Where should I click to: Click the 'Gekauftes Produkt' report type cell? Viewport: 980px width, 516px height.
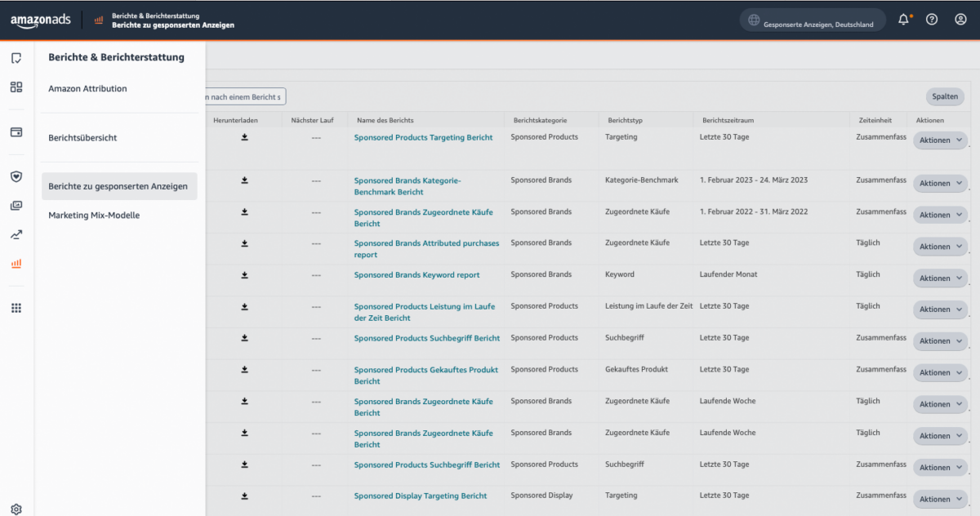click(x=637, y=369)
